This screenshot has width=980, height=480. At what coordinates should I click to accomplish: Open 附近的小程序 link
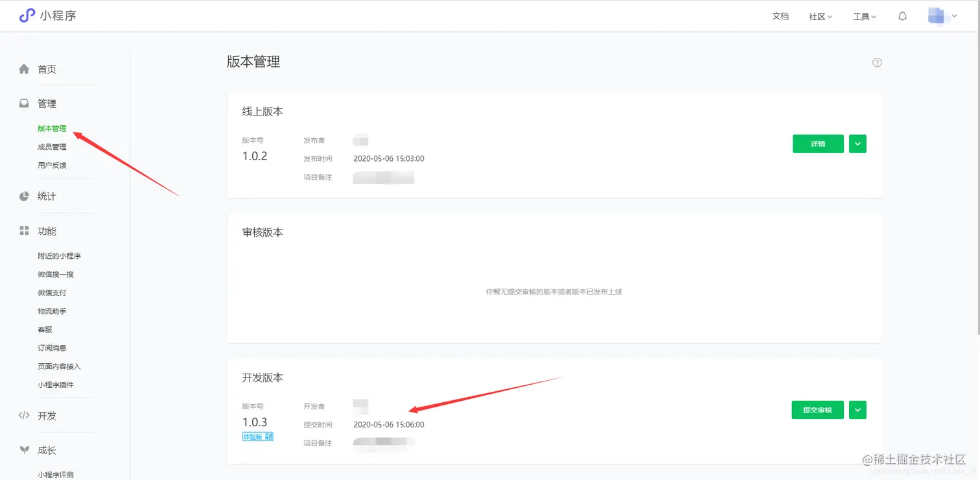point(59,256)
